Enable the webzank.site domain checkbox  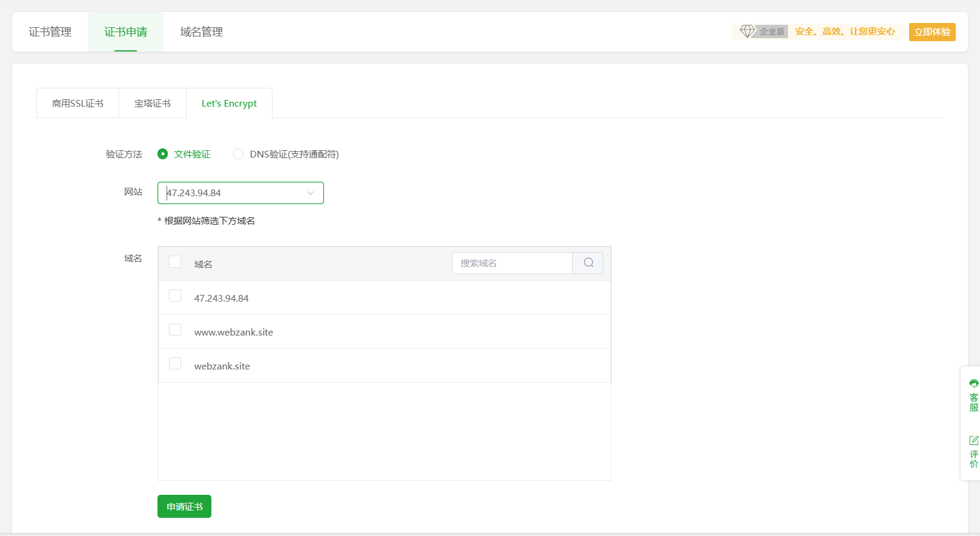pos(175,363)
